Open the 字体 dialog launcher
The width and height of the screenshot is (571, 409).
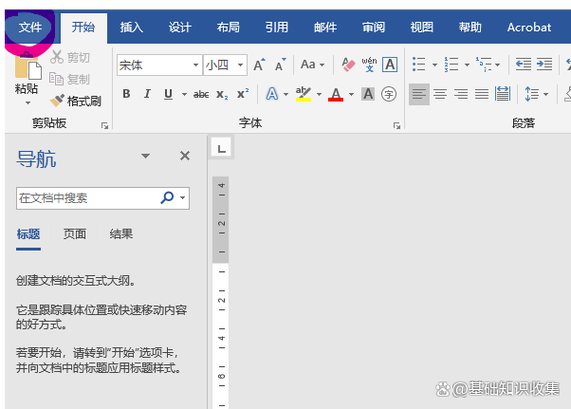coord(397,126)
